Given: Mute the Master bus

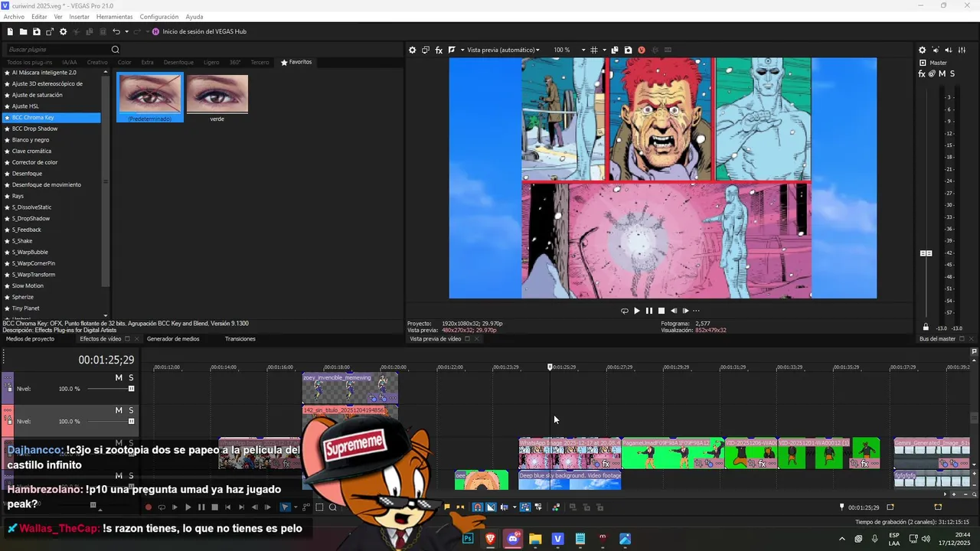Looking at the screenshot, I should [x=942, y=73].
